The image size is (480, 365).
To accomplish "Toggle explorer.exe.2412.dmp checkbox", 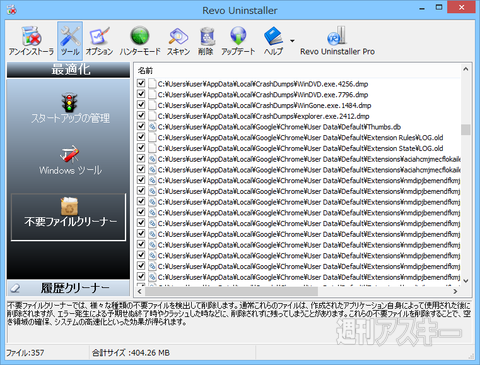I will [x=141, y=115].
